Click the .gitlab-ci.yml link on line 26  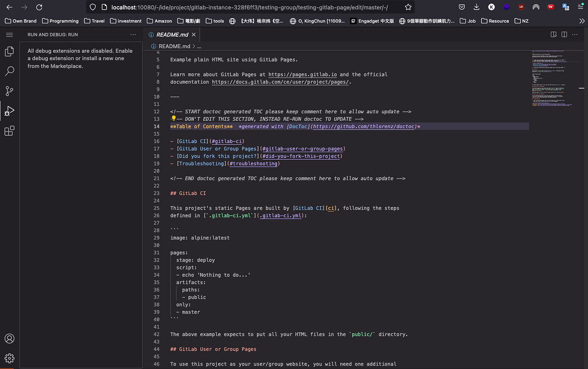tap(281, 215)
